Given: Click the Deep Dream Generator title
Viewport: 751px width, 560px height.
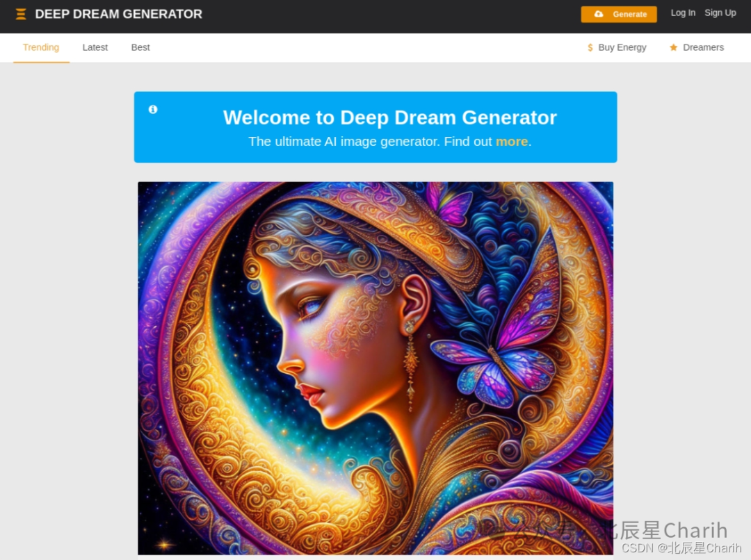Looking at the screenshot, I should point(118,14).
